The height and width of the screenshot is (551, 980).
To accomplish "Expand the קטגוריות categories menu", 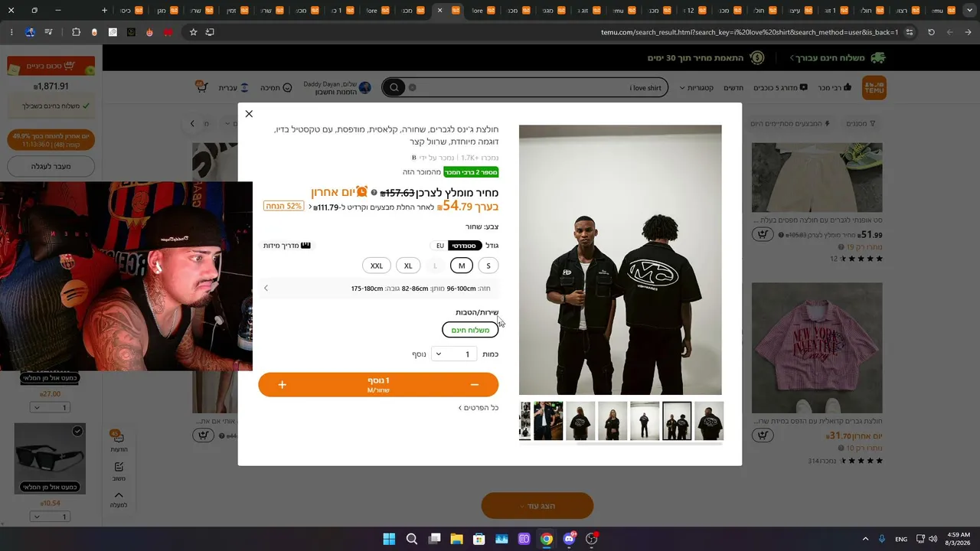I will pyautogui.click(x=697, y=88).
